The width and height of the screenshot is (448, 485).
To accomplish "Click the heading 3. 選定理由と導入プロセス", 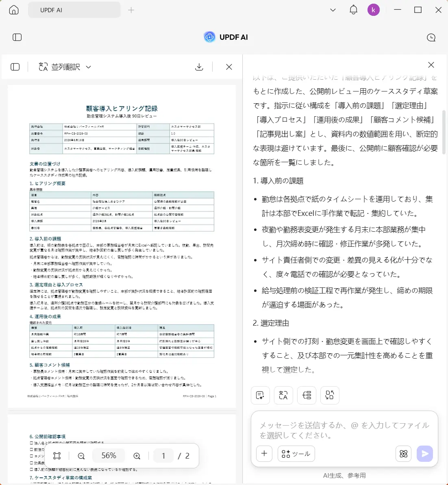I will pyautogui.click(x=57, y=285).
